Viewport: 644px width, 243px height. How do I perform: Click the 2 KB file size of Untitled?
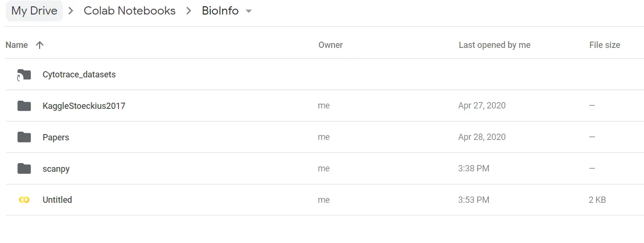597,200
